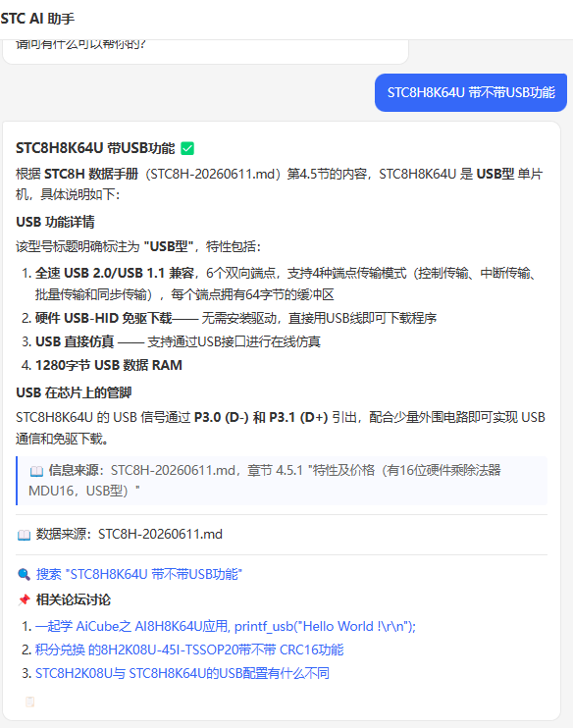Image resolution: width=573 pixels, height=728 pixels.
Task: Open forum post 积分兑换 的8H2K08U-45I-TSSOP20带不带 CRC16功能
Action: pos(189,650)
